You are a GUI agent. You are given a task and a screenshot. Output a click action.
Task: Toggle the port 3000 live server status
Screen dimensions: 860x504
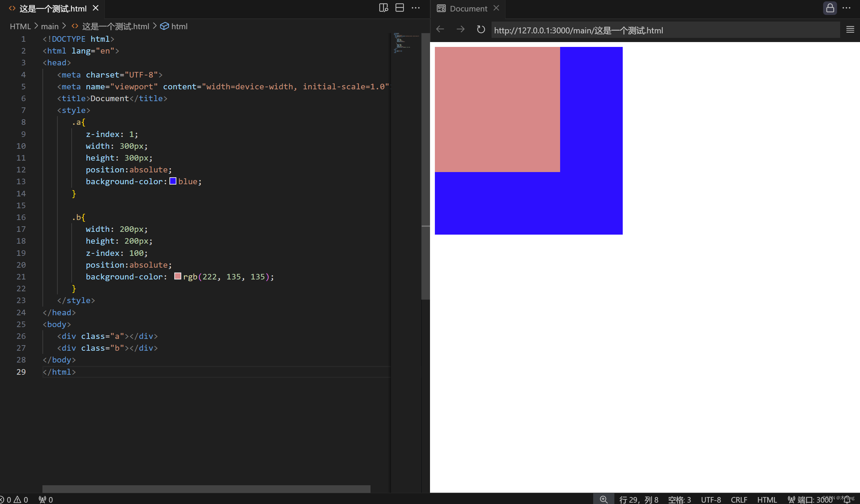point(809,499)
